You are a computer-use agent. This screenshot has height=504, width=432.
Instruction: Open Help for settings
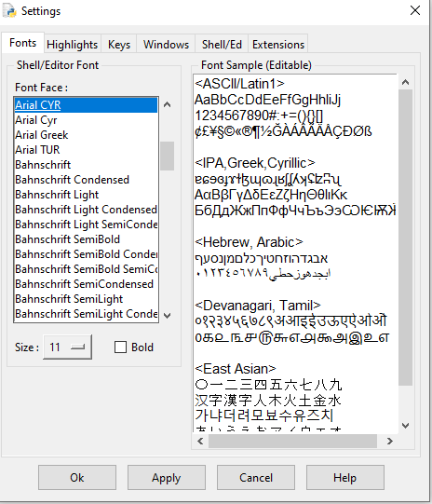click(345, 478)
